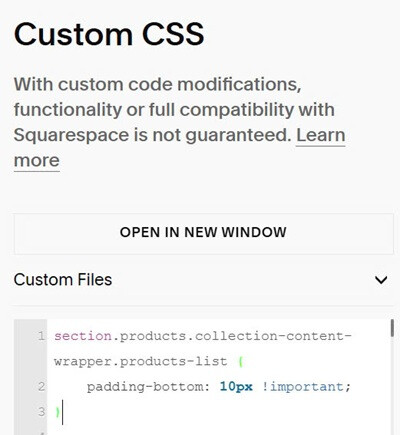Screen dimensions: 400x435
Task: Expand the Custom Files chevron arrow
Action: coord(381,280)
